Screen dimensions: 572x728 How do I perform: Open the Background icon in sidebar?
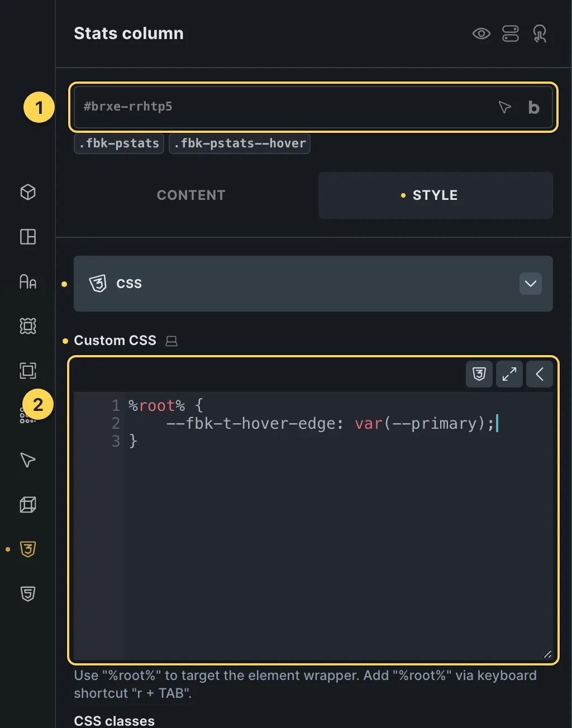(x=28, y=326)
